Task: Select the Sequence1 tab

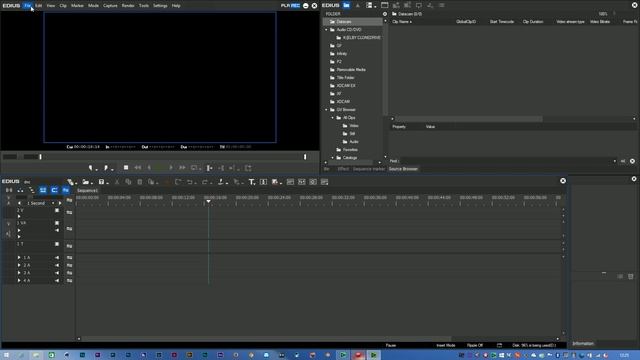Action: click(x=87, y=191)
